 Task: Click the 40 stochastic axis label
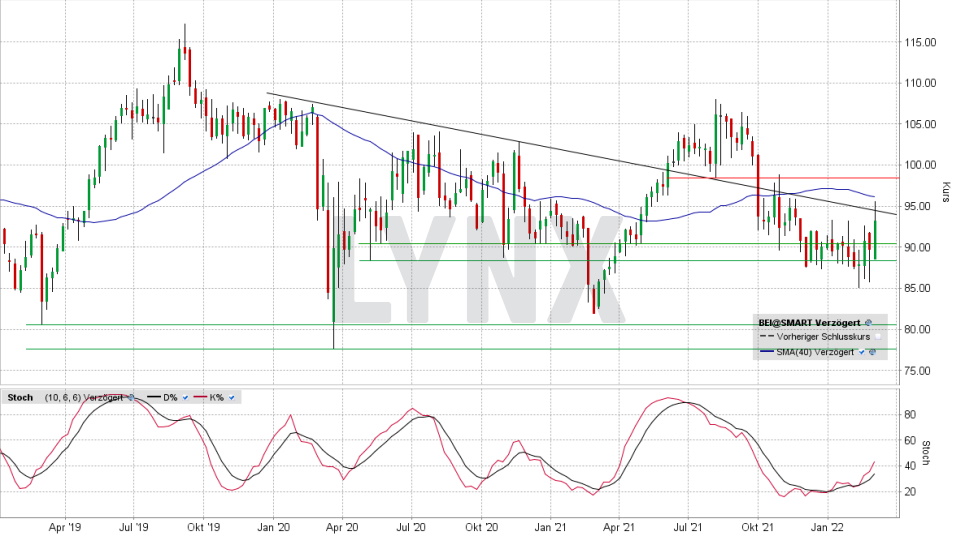click(910, 466)
